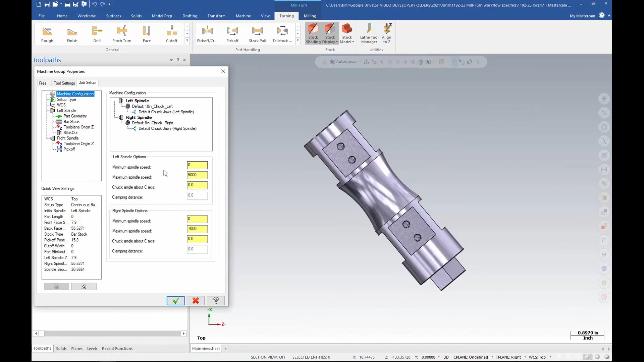Viewport: 644px width, 362px height.
Task: Expand the General toolpaths gallery
Action: [x=187, y=41]
